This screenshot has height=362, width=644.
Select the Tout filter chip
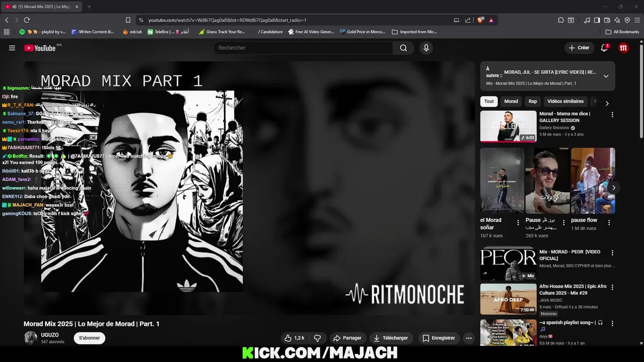489,102
